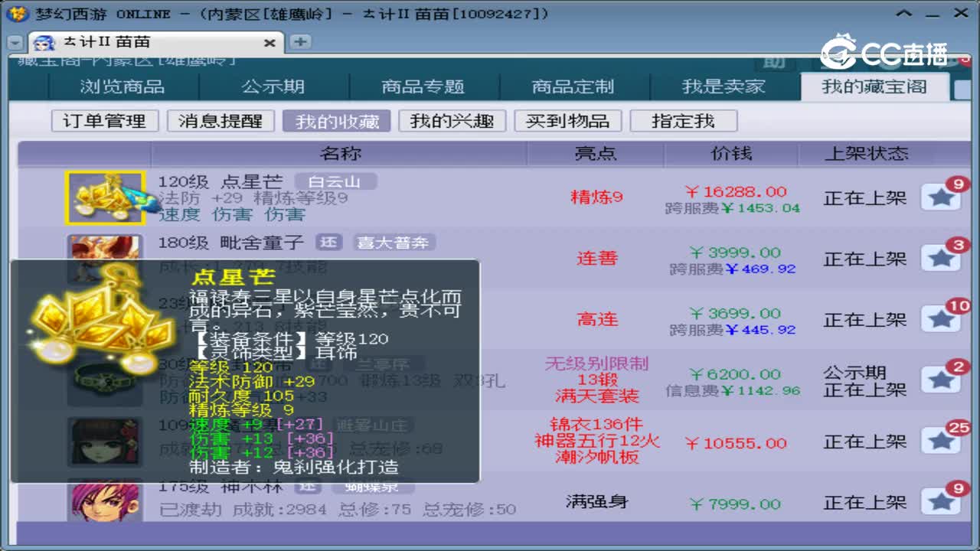Toggle the star badge 2 on the 满天套装 listing
The image size is (980, 551).
pyautogui.click(x=941, y=380)
